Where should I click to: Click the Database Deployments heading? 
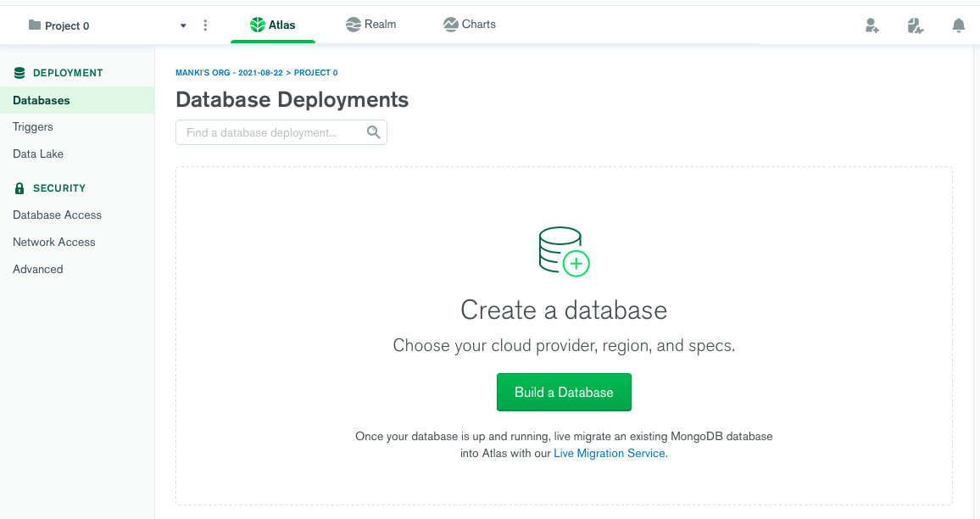[x=292, y=99]
